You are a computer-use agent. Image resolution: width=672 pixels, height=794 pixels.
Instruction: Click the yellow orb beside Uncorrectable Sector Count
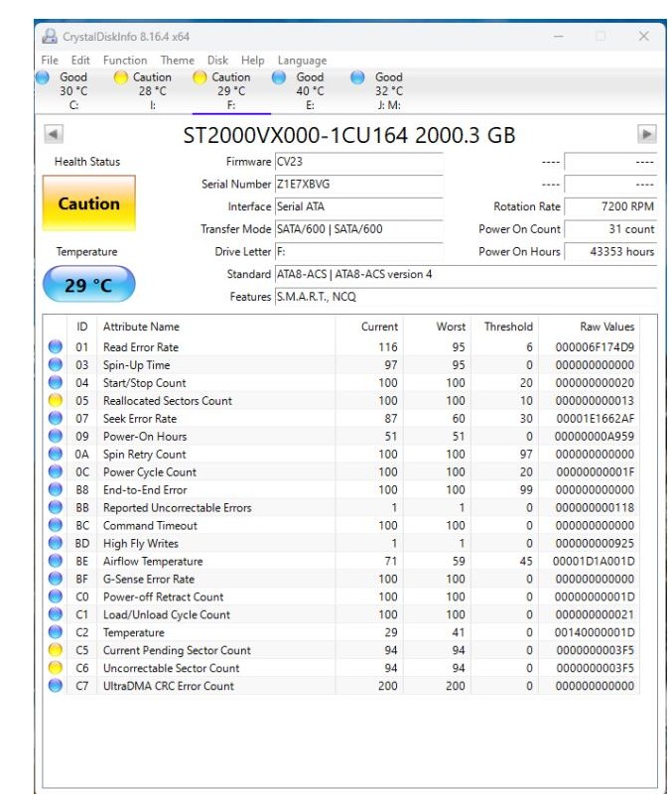point(56,669)
